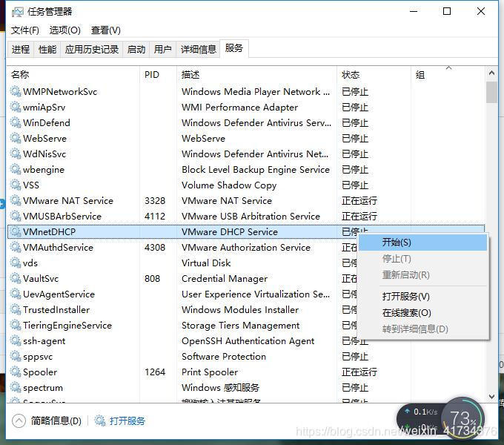Click the gear icon beside VMware NAT Service
The height and width of the screenshot is (445, 504).
(x=16, y=200)
